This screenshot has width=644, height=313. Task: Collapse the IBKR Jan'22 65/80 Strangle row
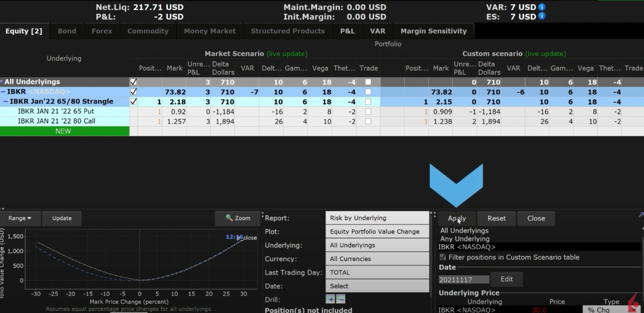[x=6, y=101]
